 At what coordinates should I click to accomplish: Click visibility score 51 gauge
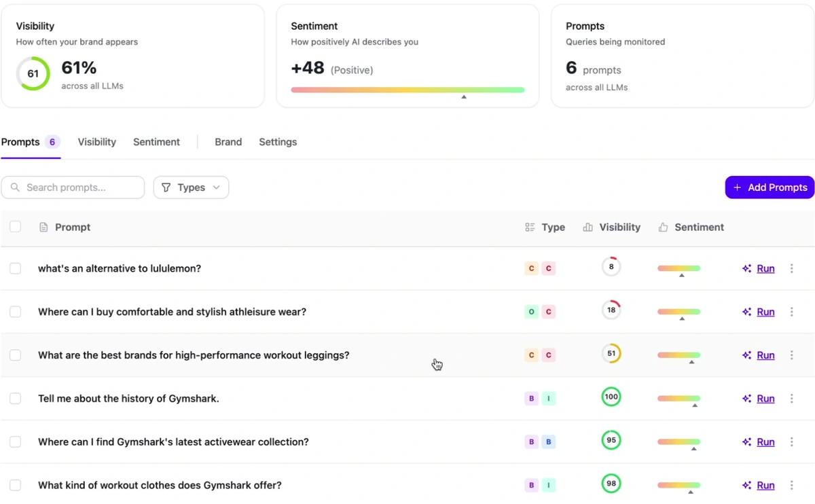click(611, 353)
